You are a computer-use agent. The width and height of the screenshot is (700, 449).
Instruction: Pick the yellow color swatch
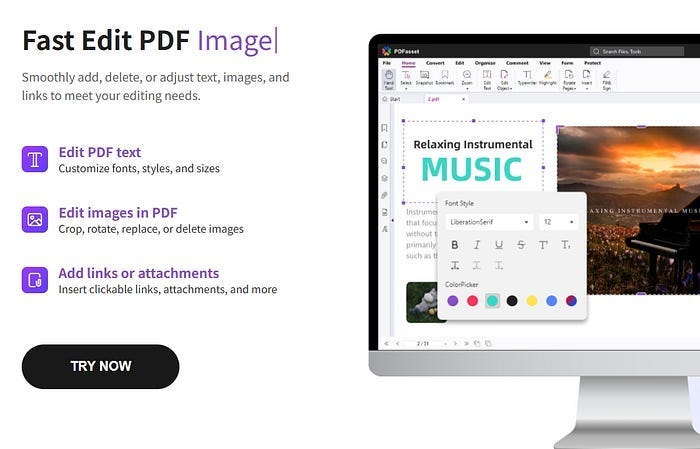[x=532, y=301]
